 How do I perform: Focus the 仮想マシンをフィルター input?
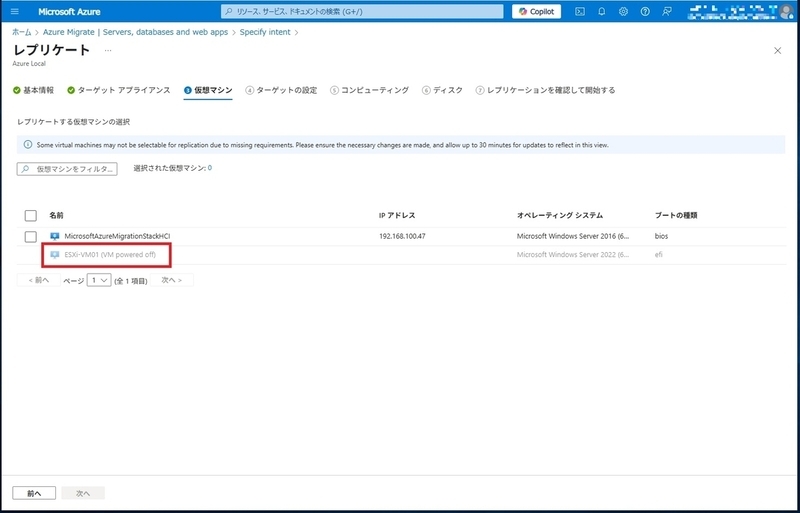click(67, 169)
